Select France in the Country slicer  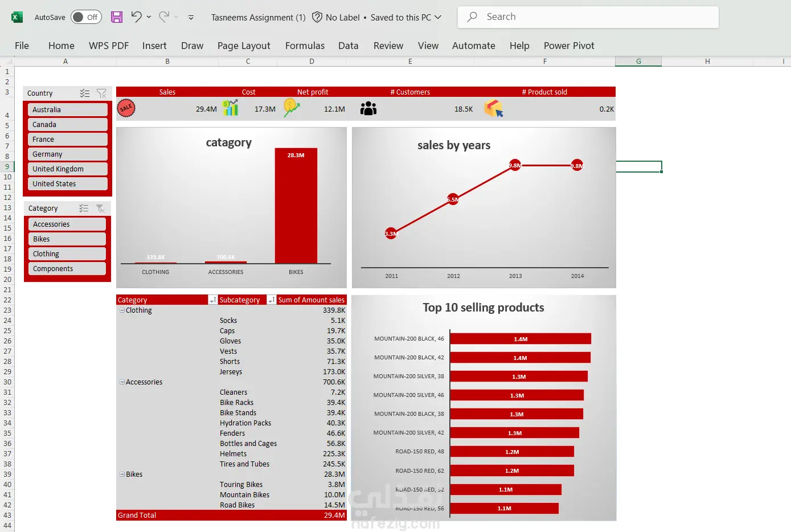coord(68,139)
